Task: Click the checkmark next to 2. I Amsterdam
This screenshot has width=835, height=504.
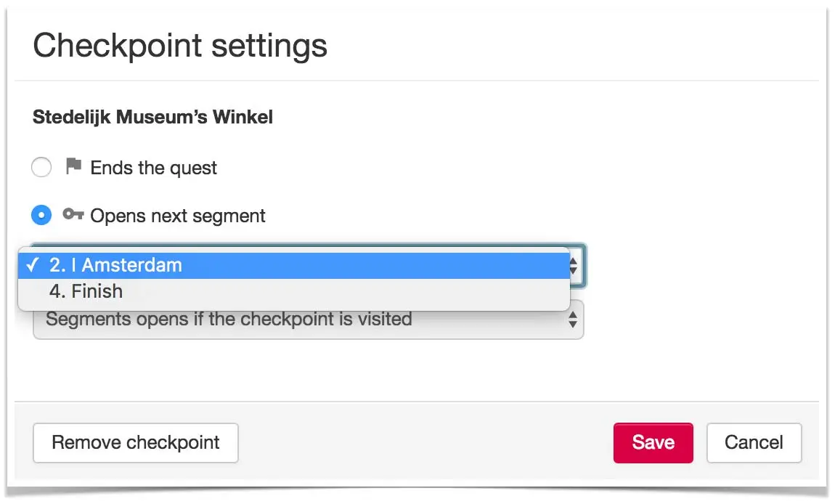Action: (x=32, y=265)
